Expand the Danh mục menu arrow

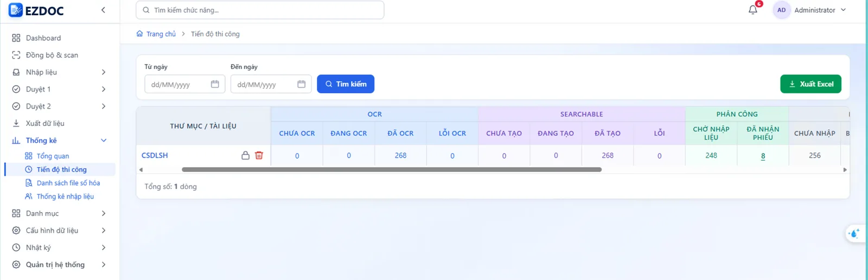click(104, 213)
